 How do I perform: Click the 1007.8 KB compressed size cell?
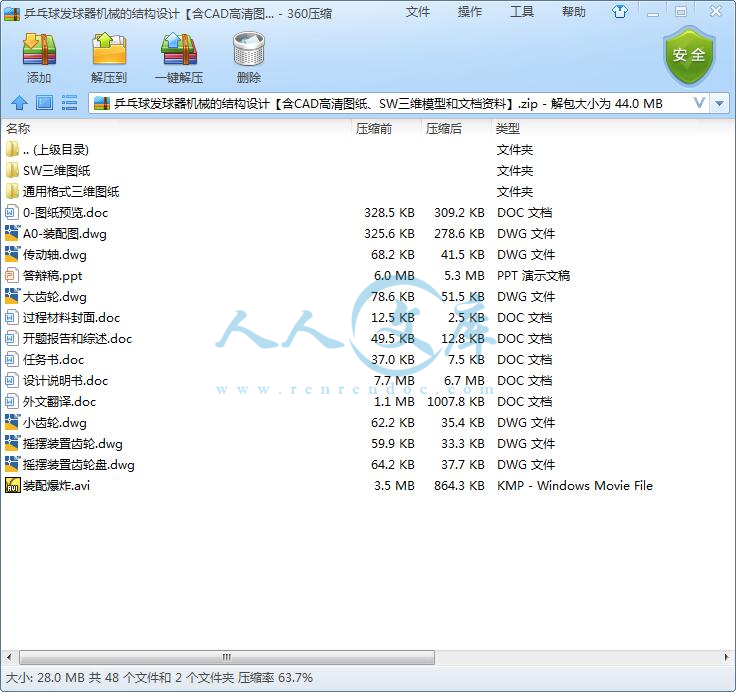coord(456,401)
